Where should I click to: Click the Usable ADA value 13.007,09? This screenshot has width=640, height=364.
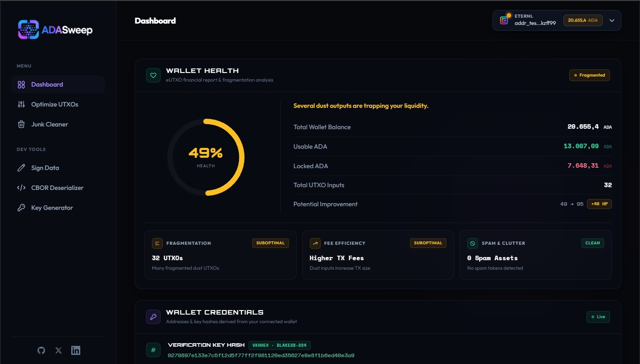point(581,146)
